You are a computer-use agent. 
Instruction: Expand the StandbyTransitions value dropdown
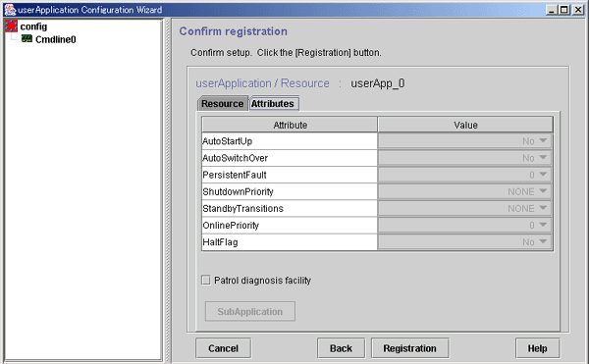click(464, 208)
